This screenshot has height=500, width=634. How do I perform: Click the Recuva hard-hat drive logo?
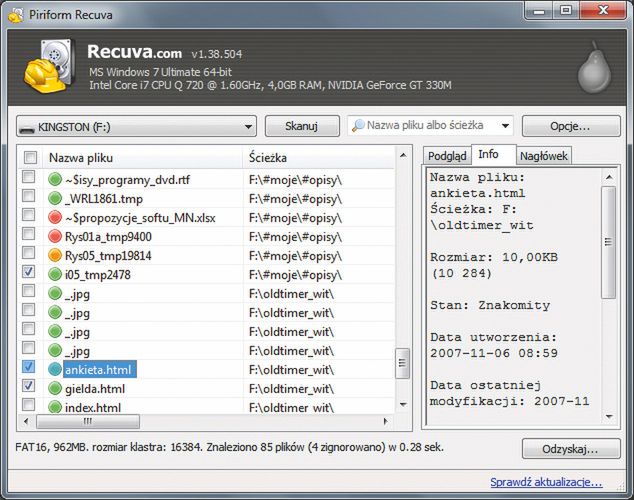point(49,66)
